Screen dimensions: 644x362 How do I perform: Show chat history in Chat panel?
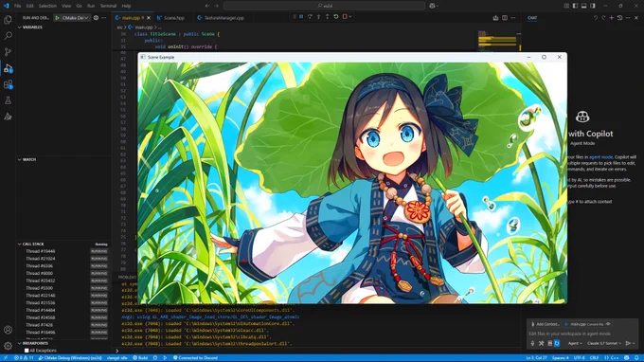619,18
